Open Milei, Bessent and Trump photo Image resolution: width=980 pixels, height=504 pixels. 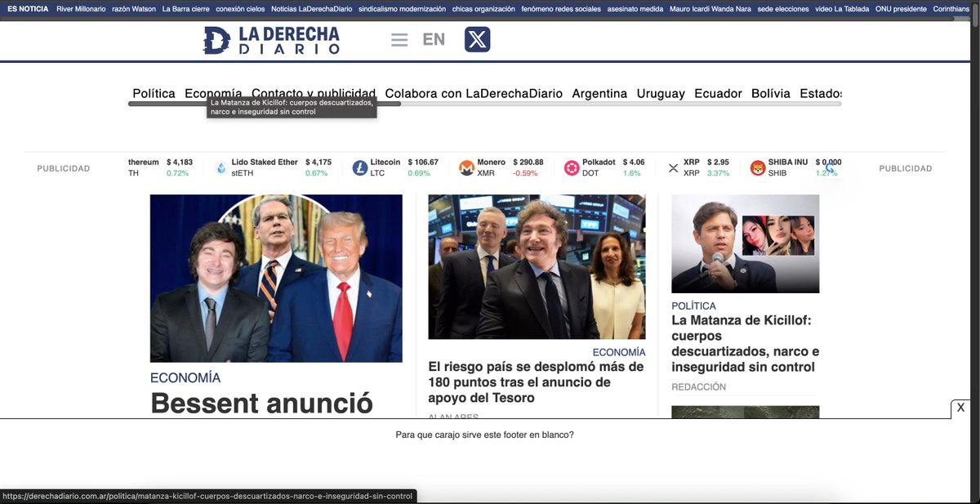pos(276,278)
